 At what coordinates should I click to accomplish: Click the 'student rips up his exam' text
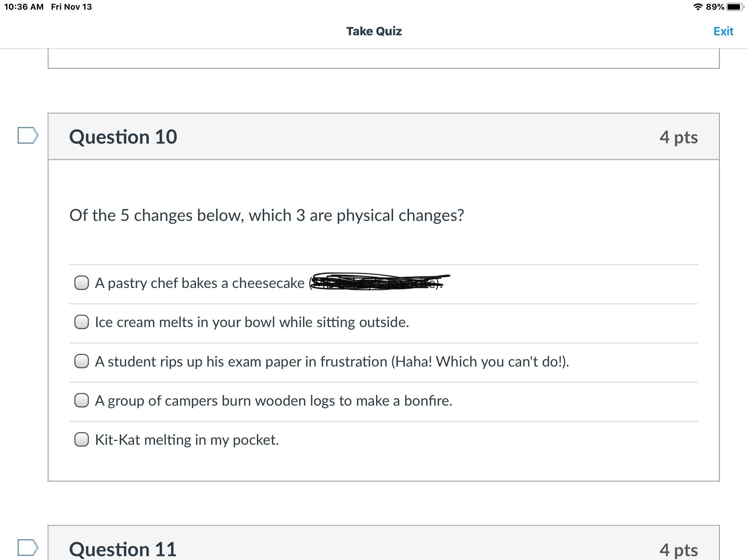point(332,362)
